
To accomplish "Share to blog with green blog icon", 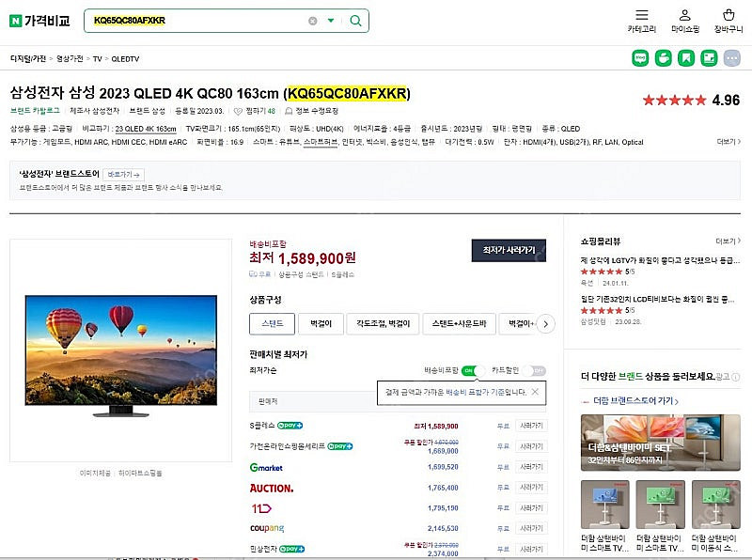I will (640, 58).
